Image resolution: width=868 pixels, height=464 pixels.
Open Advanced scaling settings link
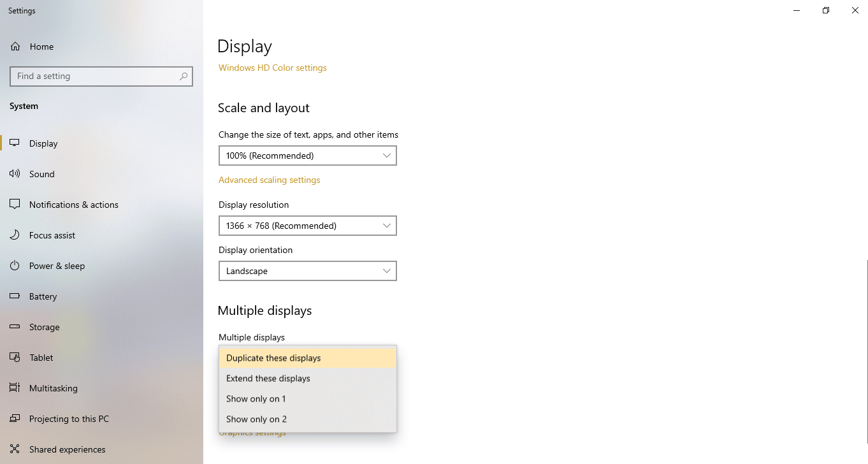click(x=270, y=180)
